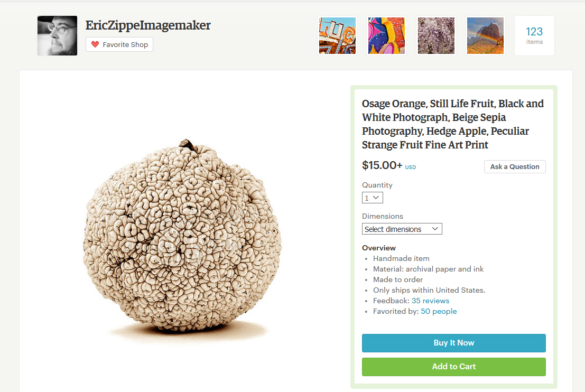Image resolution: width=585 pixels, height=392 pixels.
Task: Click the Ask a Question button
Action: click(515, 167)
